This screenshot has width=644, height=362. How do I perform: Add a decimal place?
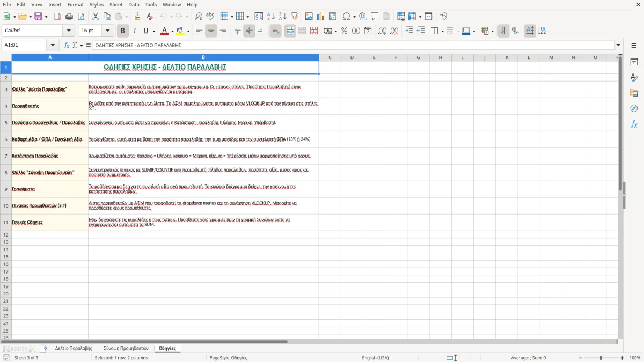[x=383, y=31]
